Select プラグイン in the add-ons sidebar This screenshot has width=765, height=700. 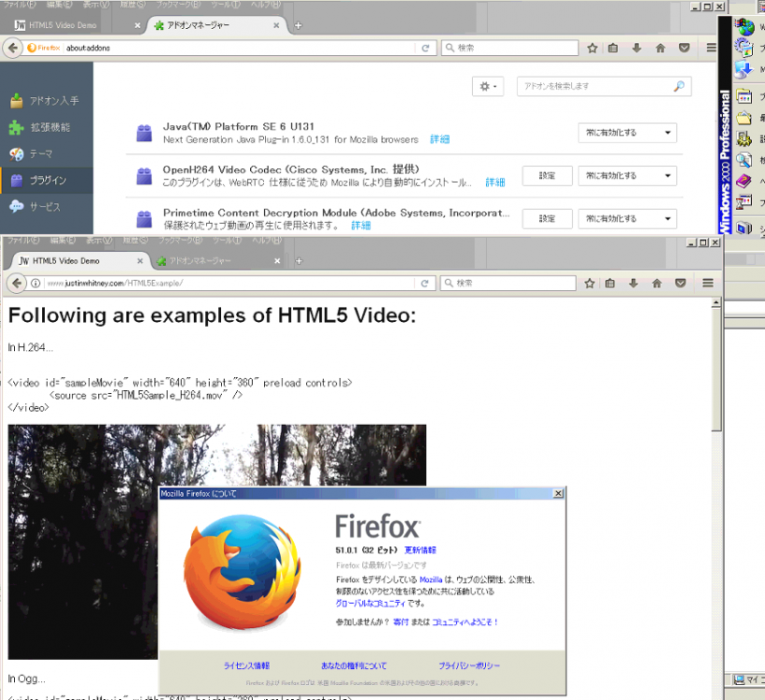point(47,180)
